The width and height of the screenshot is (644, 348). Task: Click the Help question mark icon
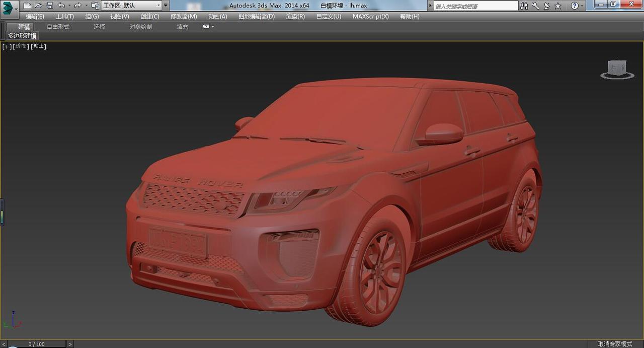click(x=575, y=6)
